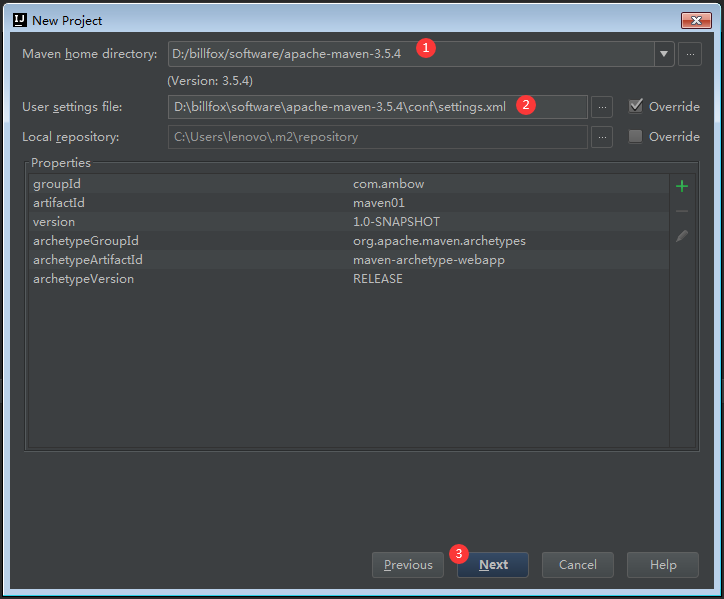Viewport: 724px width, 599px height.
Task: Click the com.ambow value
Action: (x=388, y=184)
